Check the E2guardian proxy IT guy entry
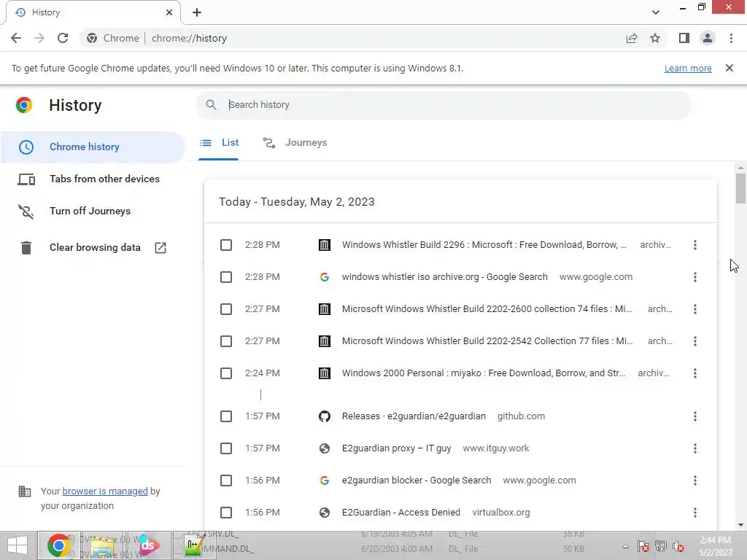The image size is (747, 560). tap(226, 448)
